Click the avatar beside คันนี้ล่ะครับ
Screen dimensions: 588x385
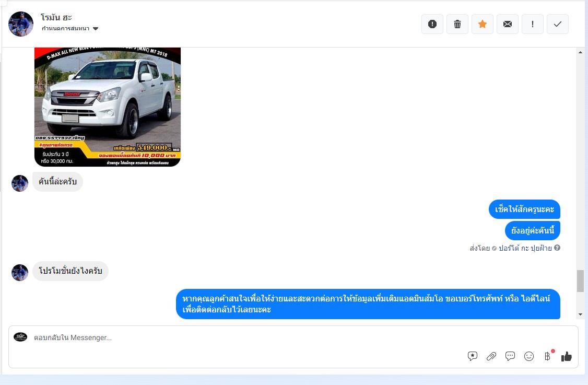pyautogui.click(x=20, y=183)
